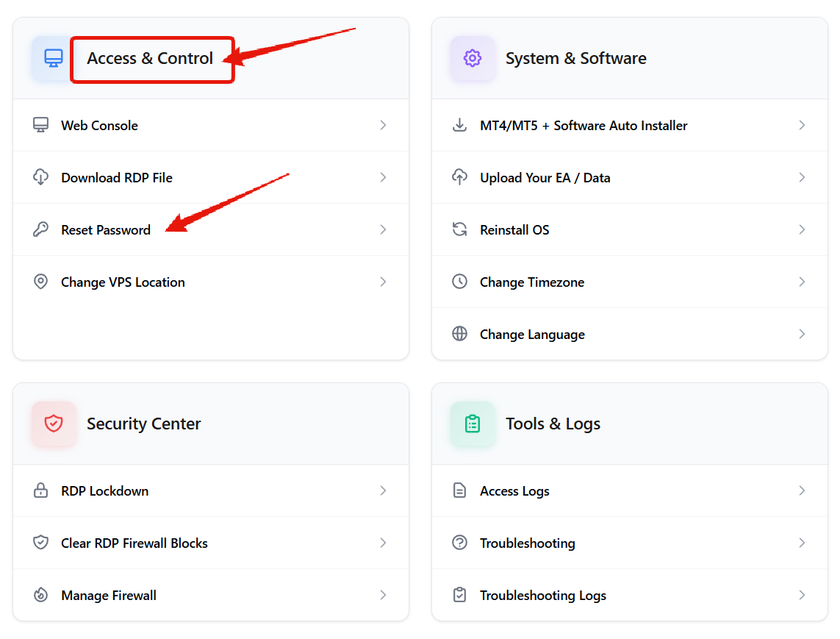Viewport: 840px width, 639px height.
Task: Click the Security Center heading
Action: point(143,424)
